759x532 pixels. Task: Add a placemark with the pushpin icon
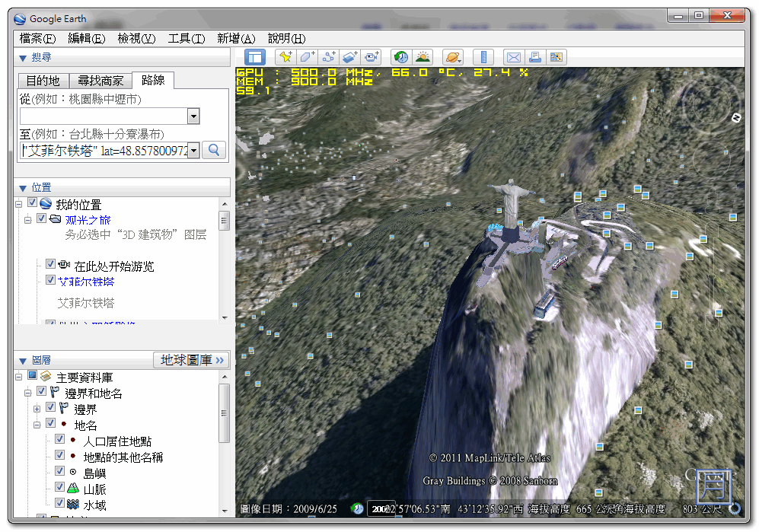tap(285, 57)
